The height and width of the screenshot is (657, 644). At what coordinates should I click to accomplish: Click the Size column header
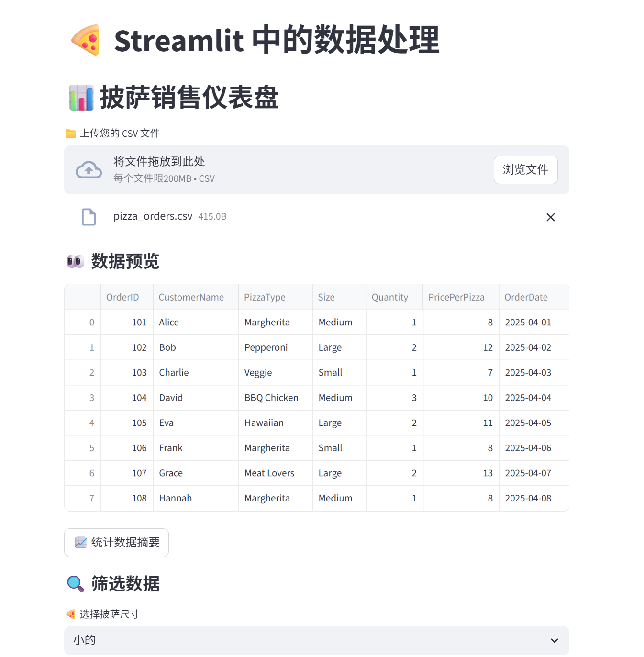339,297
